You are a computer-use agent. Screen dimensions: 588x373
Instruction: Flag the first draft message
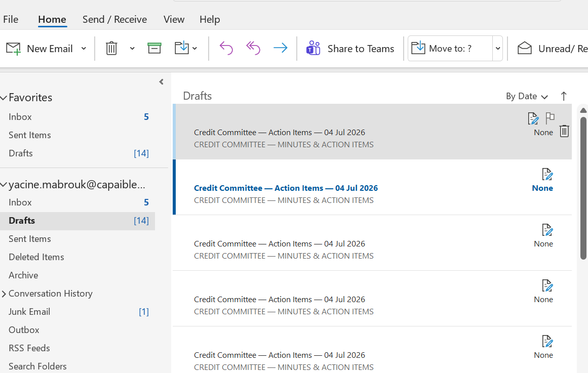click(550, 118)
